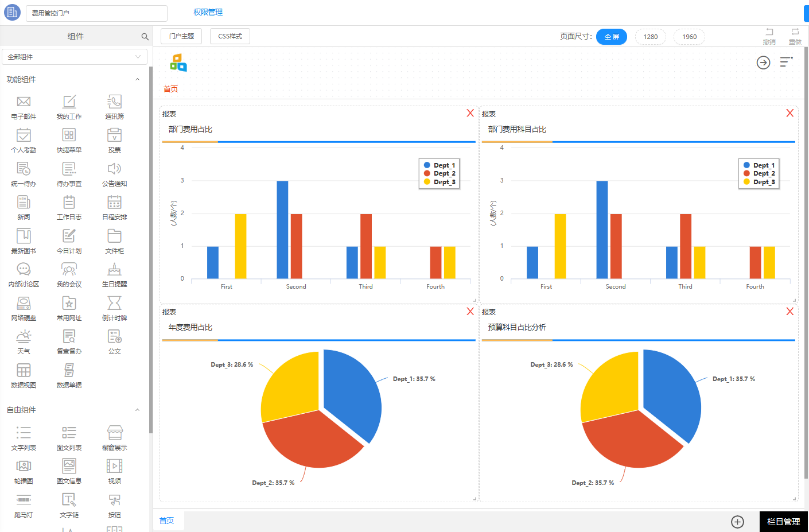Collapse the 功能组件 section
809x532 pixels.
click(137, 79)
